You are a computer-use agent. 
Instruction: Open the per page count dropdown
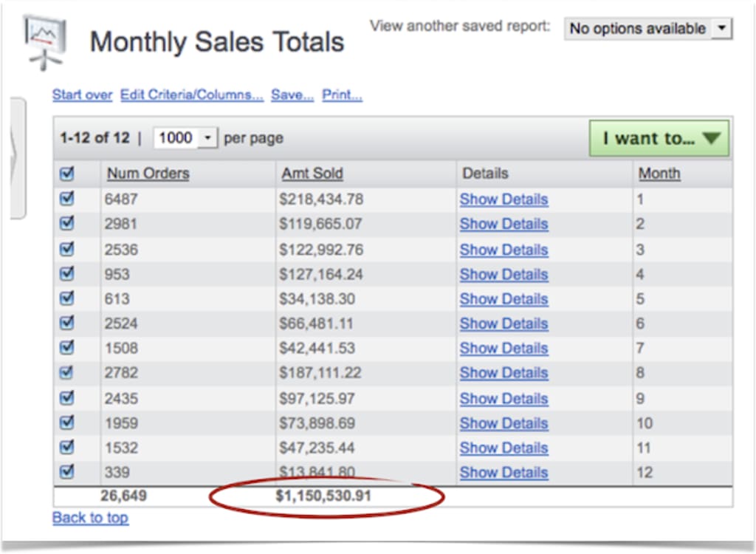coord(185,138)
